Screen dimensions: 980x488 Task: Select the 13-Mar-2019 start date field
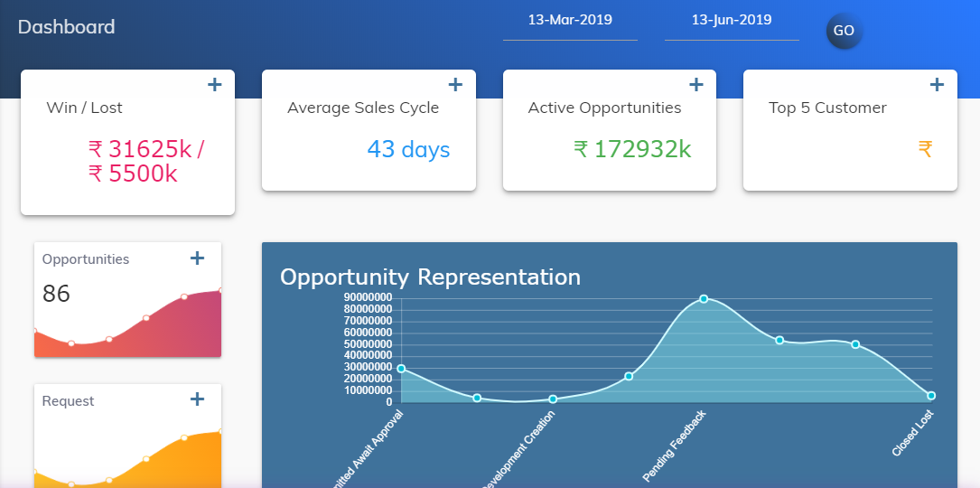pos(570,21)
